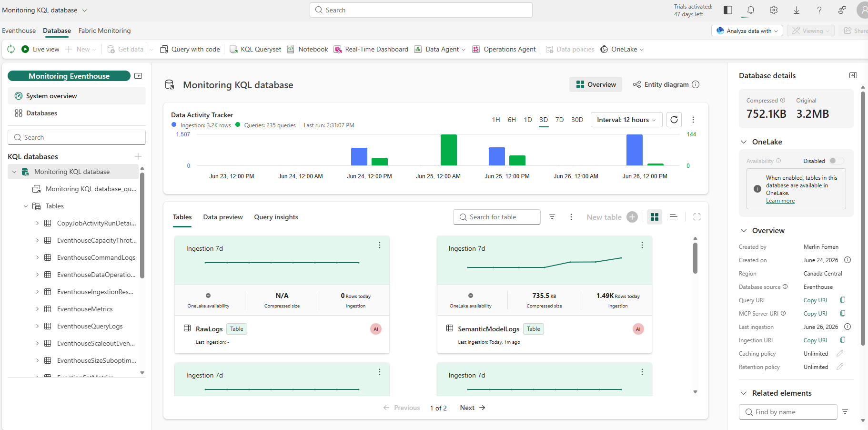
Task: Open RawLogs card more options
Action: [x=380, y=245]
